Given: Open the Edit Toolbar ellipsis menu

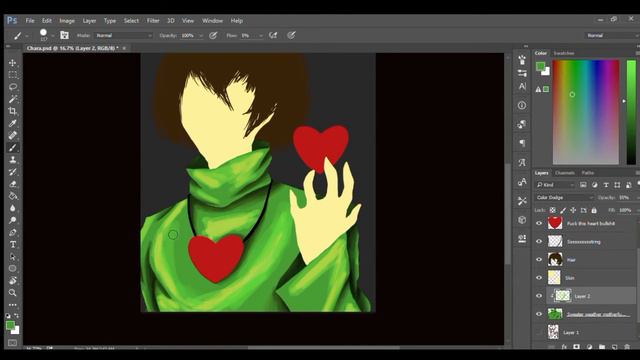Looking at the screenshot, I should (13, 304).
